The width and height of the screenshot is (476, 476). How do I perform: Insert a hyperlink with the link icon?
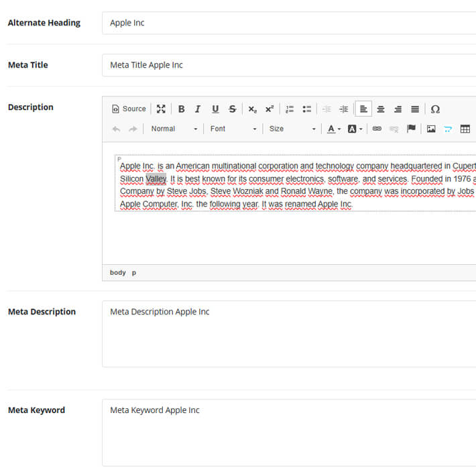[377, 129]
